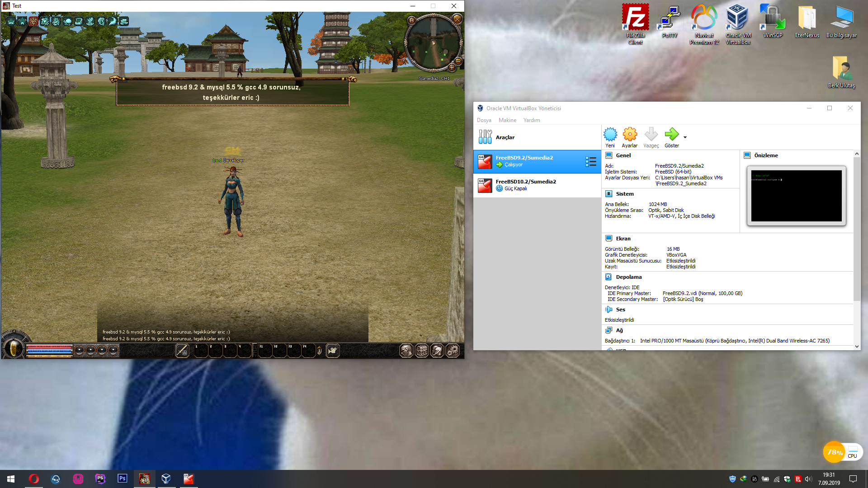
Task: Click the volume speaker tray icon
Action: click(x=808, y=479)
